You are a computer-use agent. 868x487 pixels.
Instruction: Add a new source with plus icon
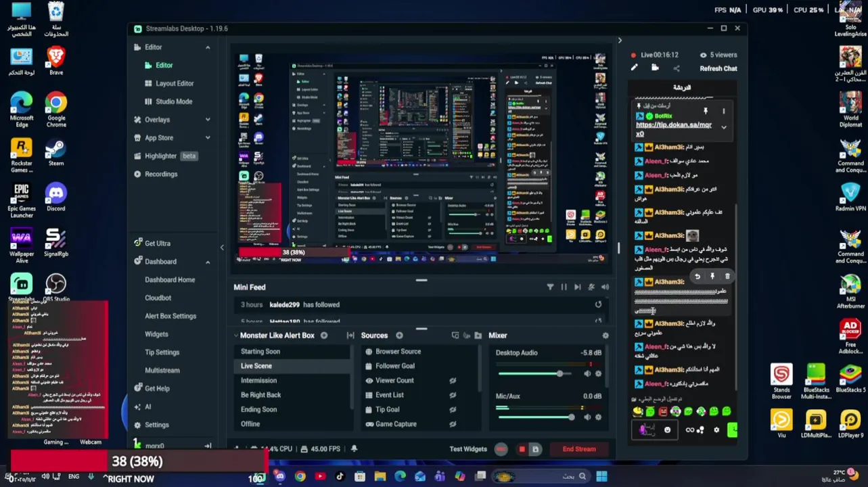click(399, 335)
